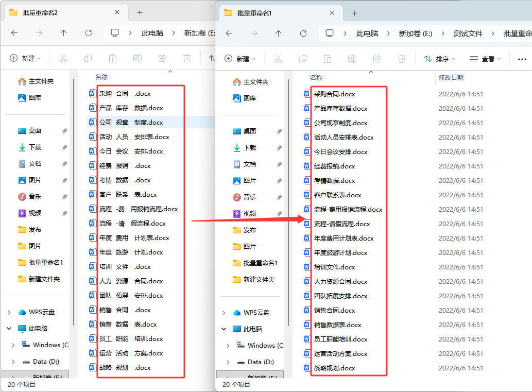Click the delete trash icon in 批量重命名2 window
This screenshot has height=392, width=532.
coord(187,58)
